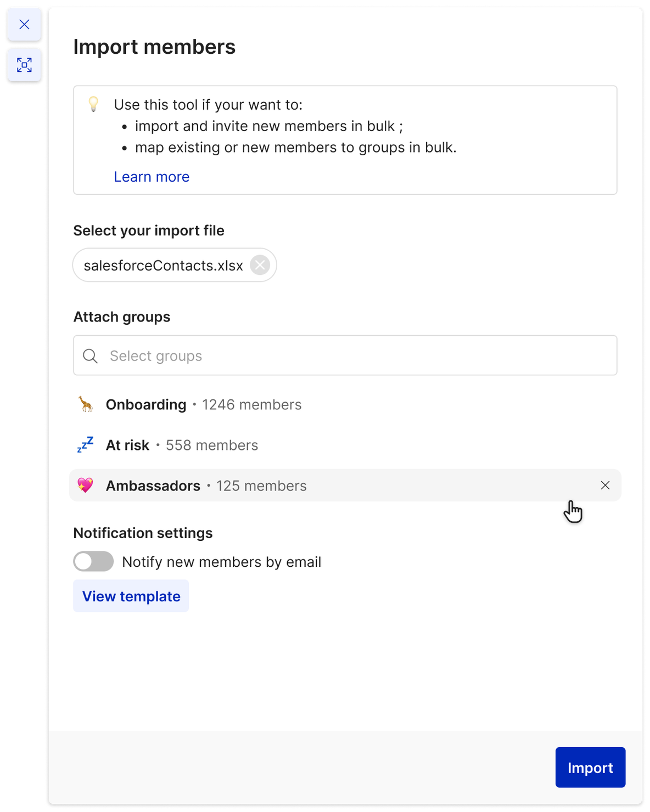Click the zzz At risk group icon
The image size is (650, 812).
click(x=85, y=445)
